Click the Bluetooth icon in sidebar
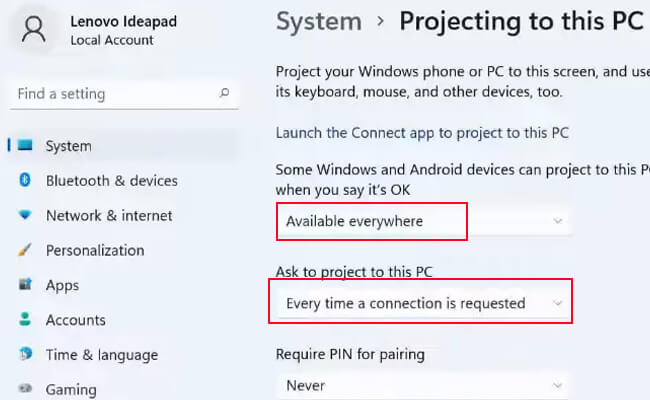 (25, 180)
